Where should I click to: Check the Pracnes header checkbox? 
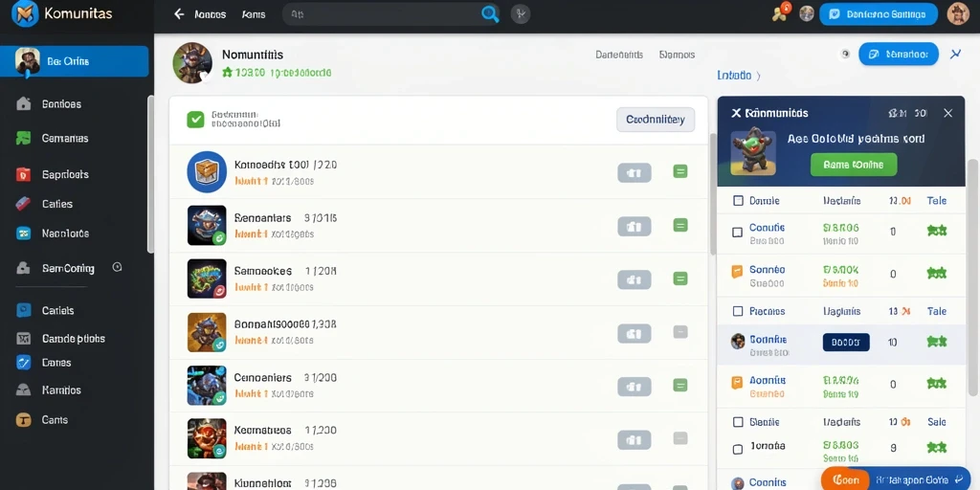738,311
